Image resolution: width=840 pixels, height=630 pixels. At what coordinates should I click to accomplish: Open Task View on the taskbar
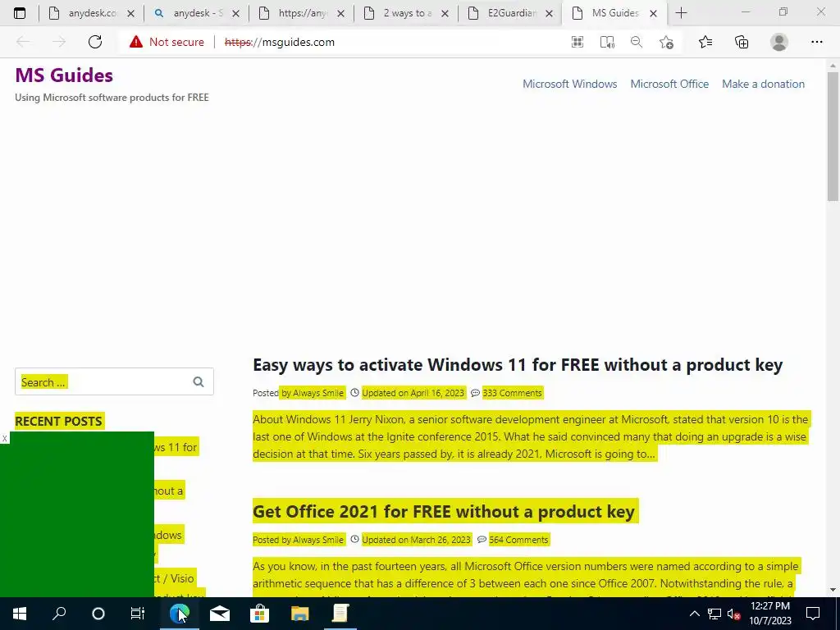tap(138, 614)
